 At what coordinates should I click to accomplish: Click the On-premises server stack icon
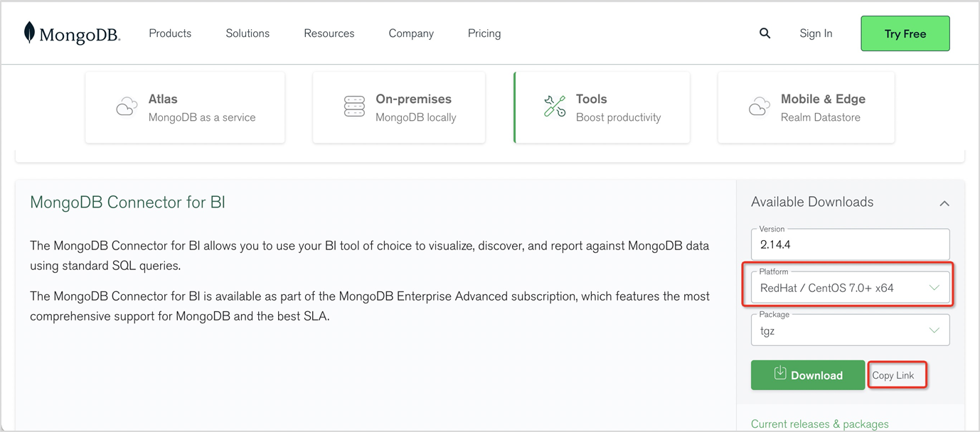pos(354,107)
